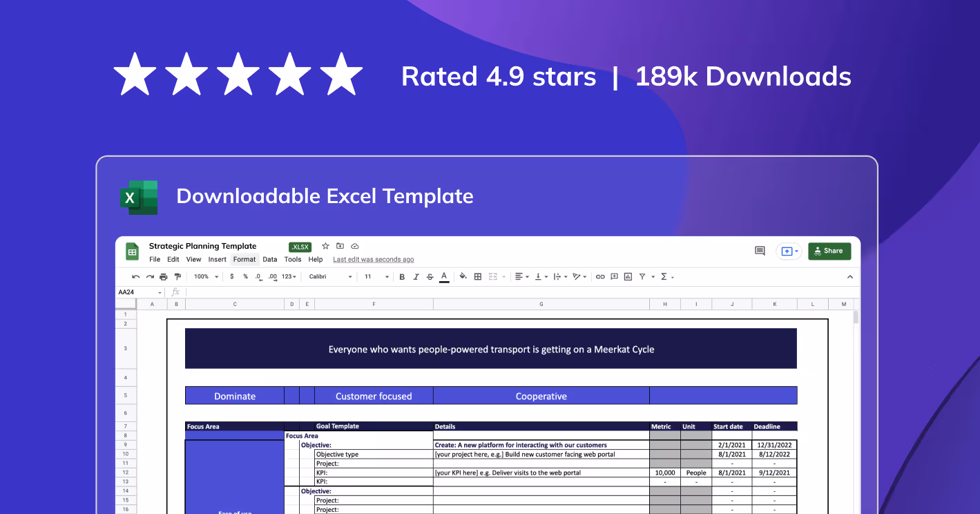Open the Insert menu
The height and width of the screenshot is (514, 980).
click(218, 260)
